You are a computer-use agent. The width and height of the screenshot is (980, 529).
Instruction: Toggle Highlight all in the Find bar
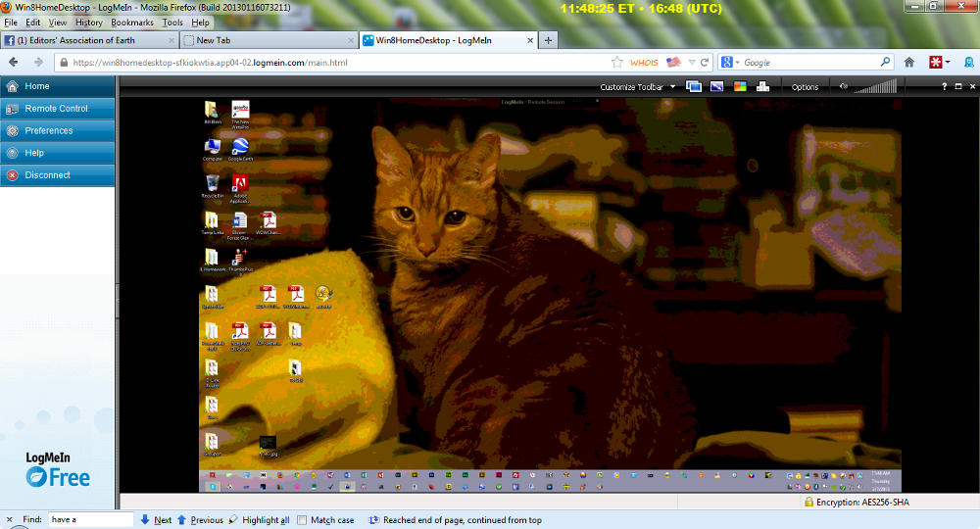pos(259,519)
